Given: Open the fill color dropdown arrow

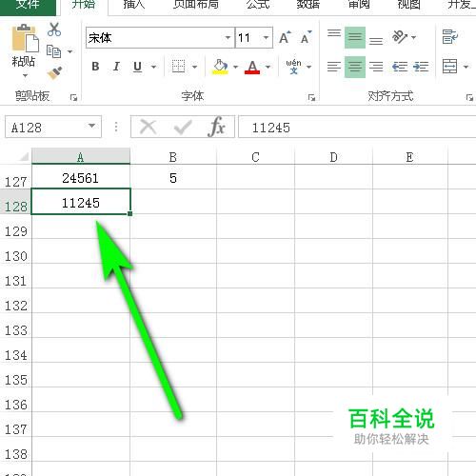Looking at the screenshot, I should click(235, 67).
